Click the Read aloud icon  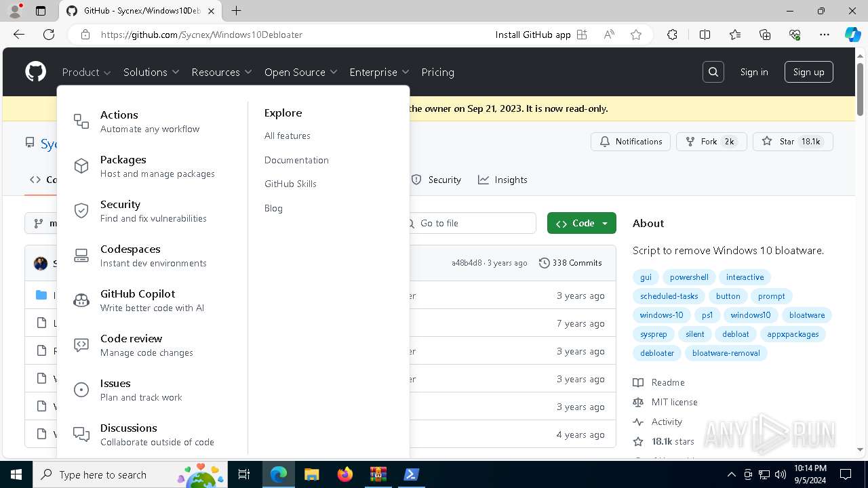click(x=609, y=35)
